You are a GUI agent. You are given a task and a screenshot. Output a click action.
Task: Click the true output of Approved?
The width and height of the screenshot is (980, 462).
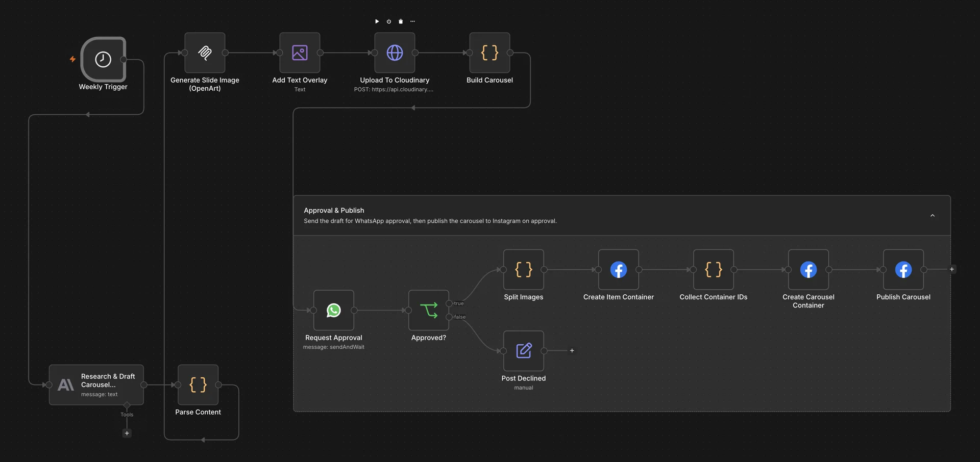(449, 303)
